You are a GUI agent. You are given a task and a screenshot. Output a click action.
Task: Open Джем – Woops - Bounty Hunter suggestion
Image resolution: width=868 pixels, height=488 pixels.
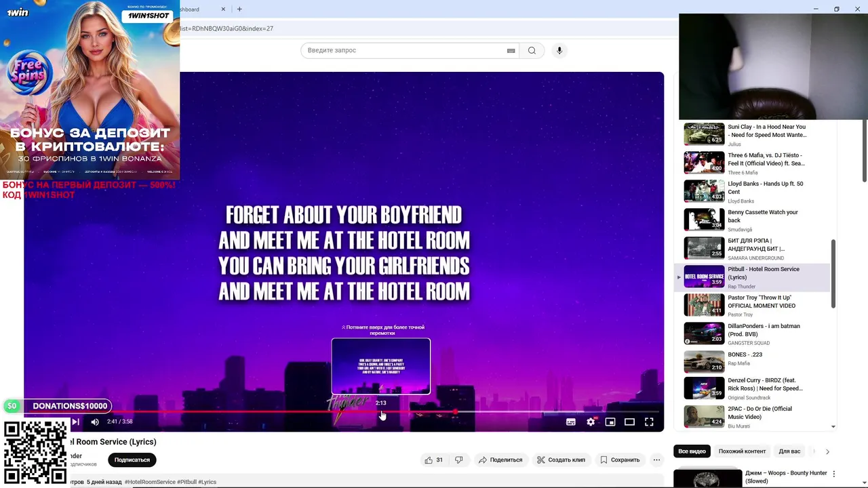786,476
